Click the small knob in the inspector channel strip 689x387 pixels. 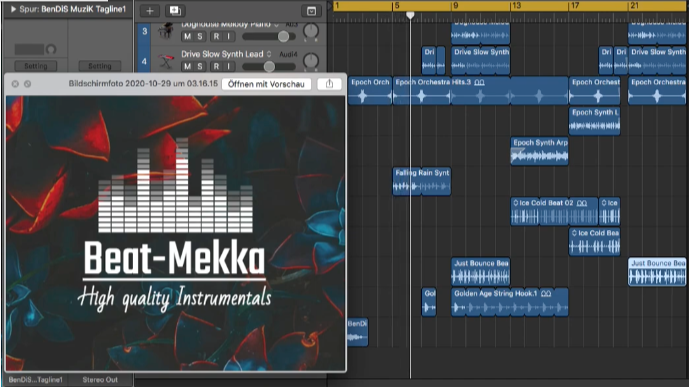tap(51, 49)
